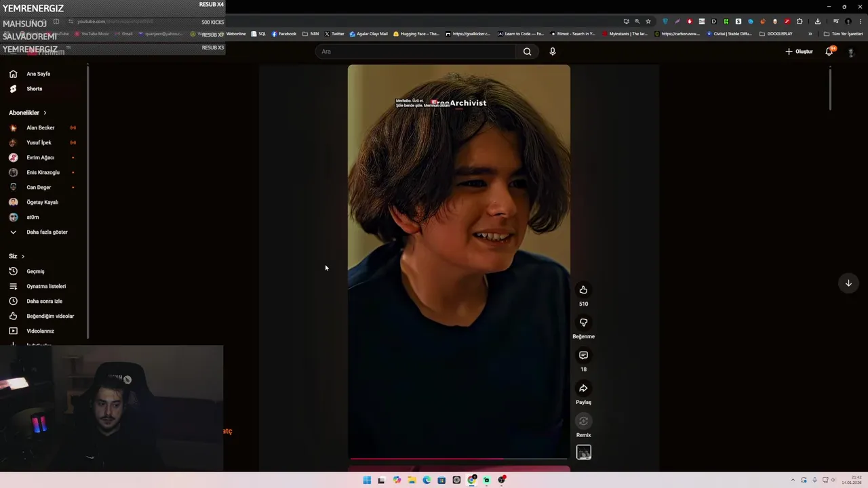Like the short (thumbs up icon)
Viewport: 868px width, 488px height.
tap(583, 290)
